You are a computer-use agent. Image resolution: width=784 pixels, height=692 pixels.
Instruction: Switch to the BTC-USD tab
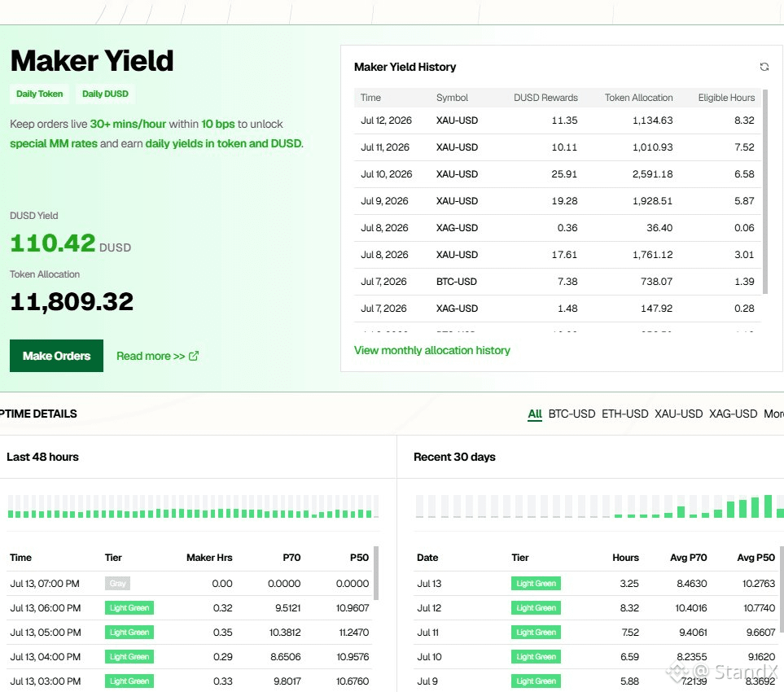[572, 414]
